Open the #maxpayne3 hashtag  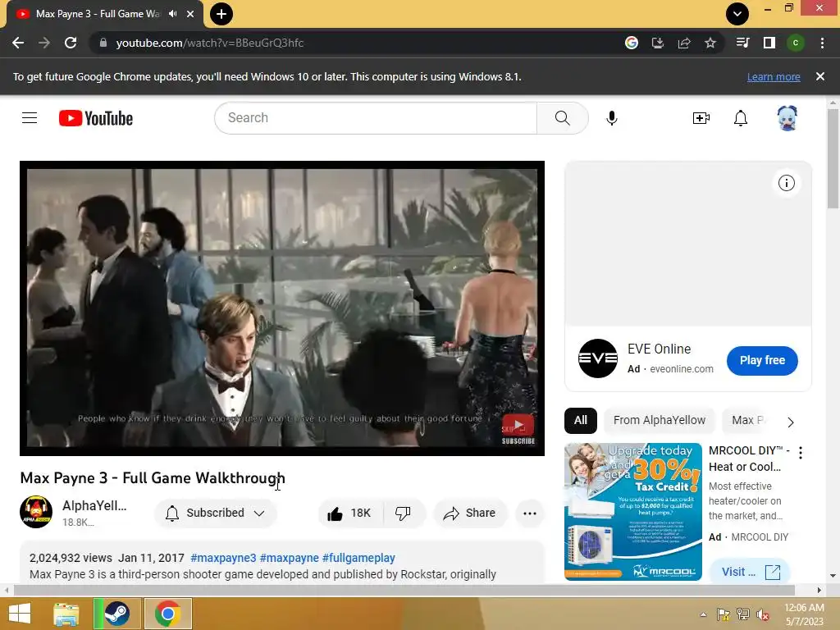pos(223,558)
